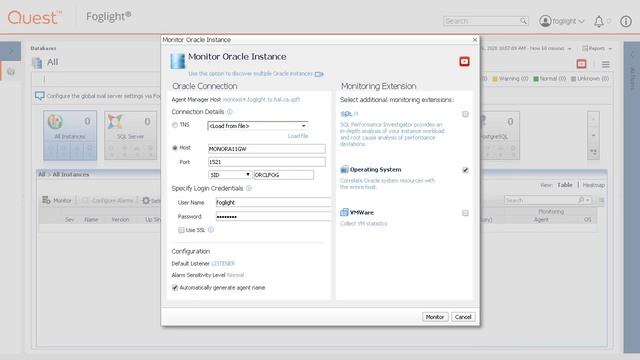
Task: Click the Connection Details info icon
Action: pyautogui.click(x=229, y=112)
